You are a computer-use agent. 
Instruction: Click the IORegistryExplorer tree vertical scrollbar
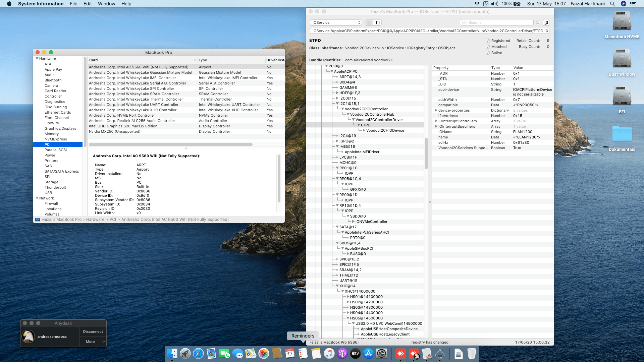pos(426,154)
